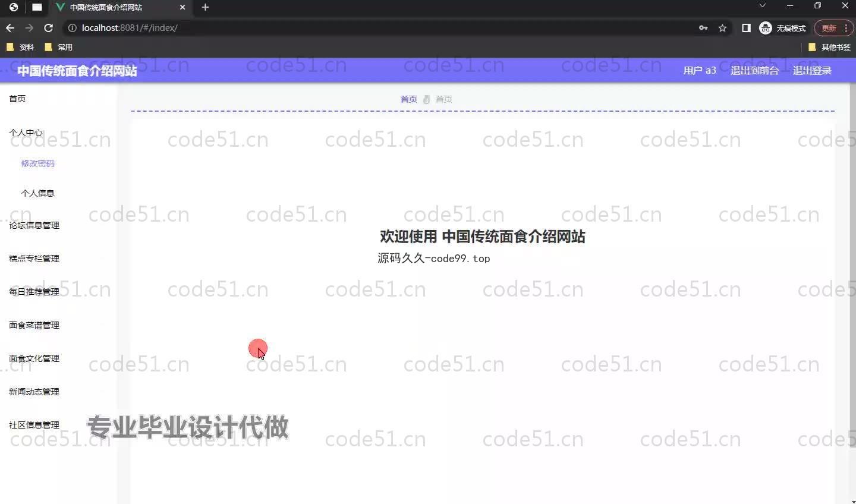Click the 源码久久-code99.top text
Screen dimensions: 856x504
coord(434,259)
